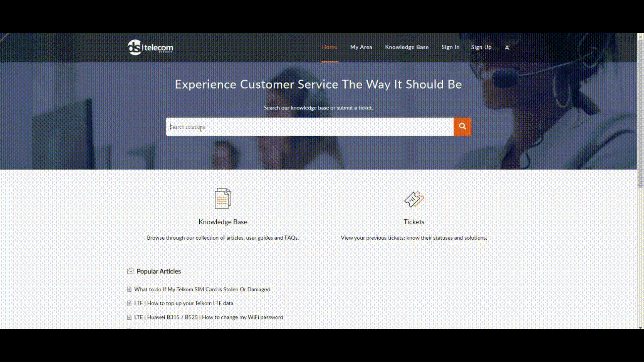644x362 pixels.
Task: Open Huawei B315 / B525 change WiFi password article
Action: (209, 317)
